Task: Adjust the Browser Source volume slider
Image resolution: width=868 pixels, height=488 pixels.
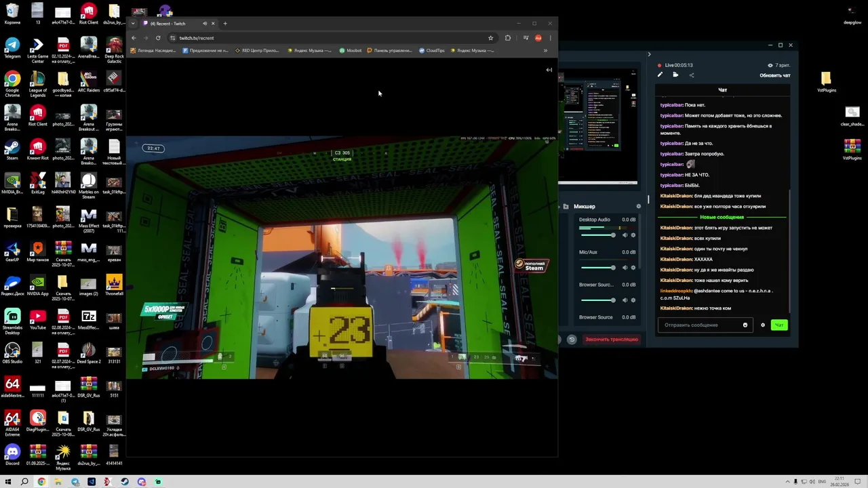Action: click(597, 300)
